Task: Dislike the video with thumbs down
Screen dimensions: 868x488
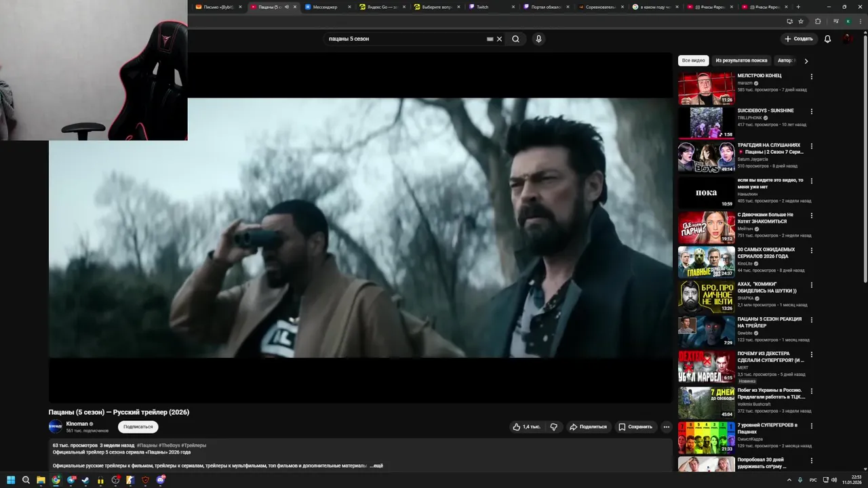Action: coord(553,427)
